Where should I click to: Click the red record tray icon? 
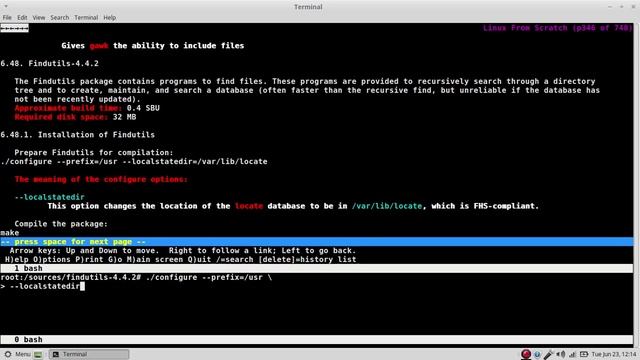[x=526, y=354]
